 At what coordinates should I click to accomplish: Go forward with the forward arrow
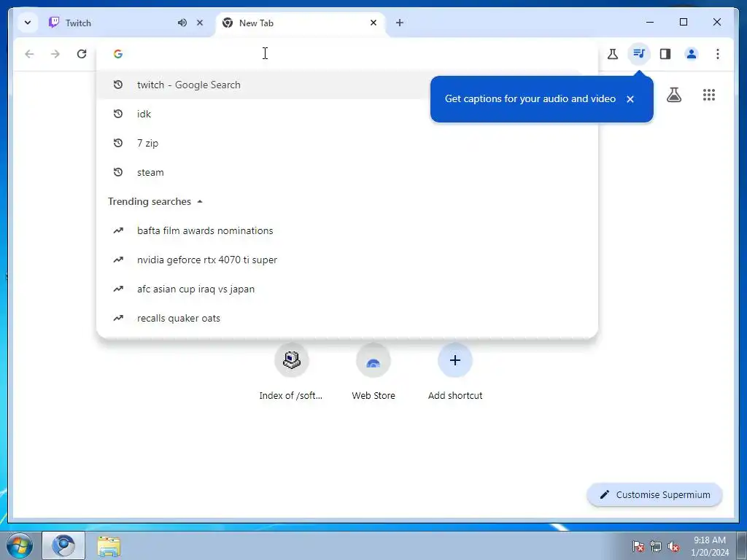(x=55, y=54)
